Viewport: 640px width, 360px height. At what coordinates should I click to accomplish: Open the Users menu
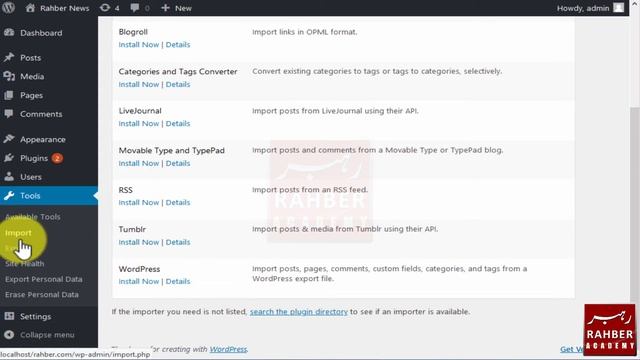click(x=31, y=177)
